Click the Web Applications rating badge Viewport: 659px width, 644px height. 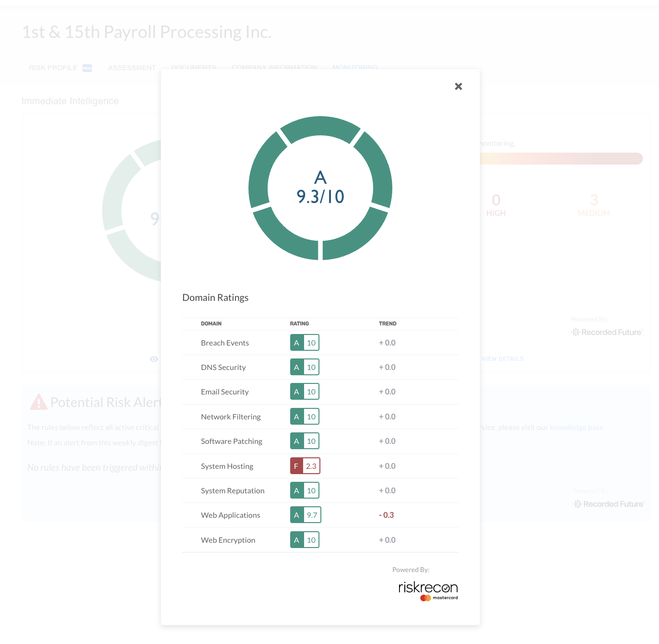[x=305, y=514]
